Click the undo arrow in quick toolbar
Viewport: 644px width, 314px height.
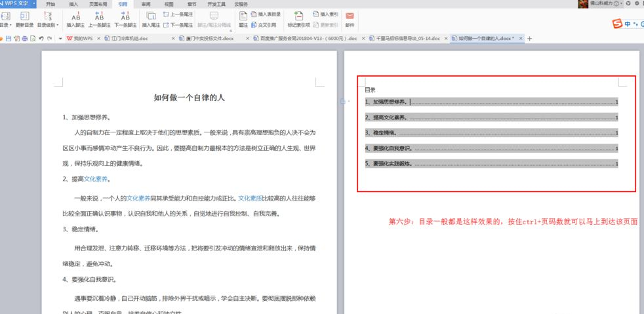41,39
